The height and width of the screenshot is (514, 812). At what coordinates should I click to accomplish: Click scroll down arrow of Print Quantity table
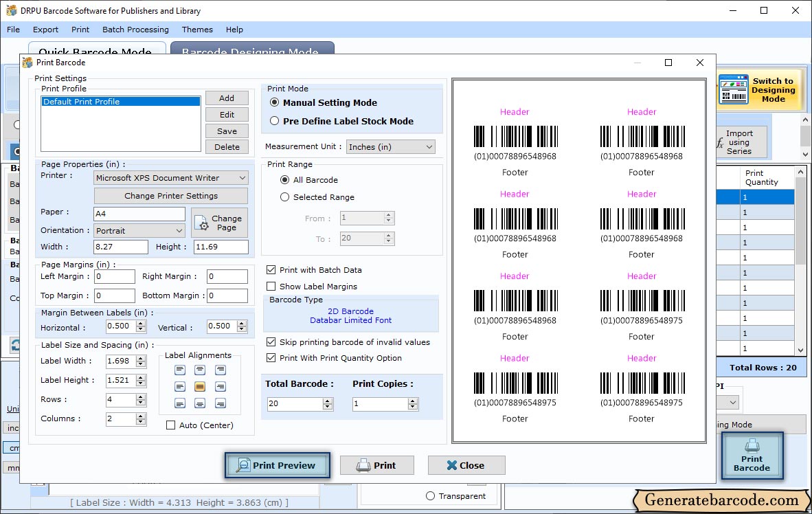coord(800,350)
